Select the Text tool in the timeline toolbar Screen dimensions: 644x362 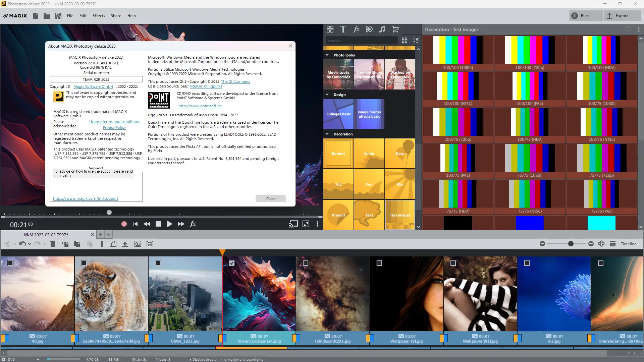(102, 244)
